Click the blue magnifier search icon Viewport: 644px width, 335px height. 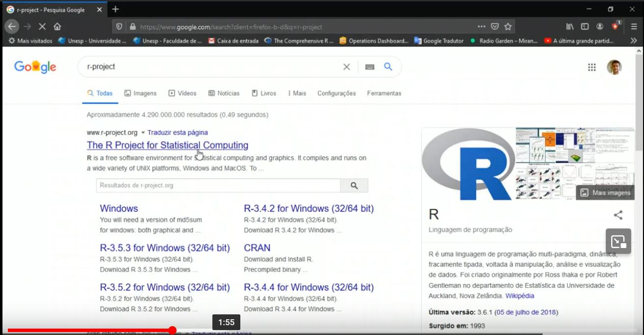point(388,67)
